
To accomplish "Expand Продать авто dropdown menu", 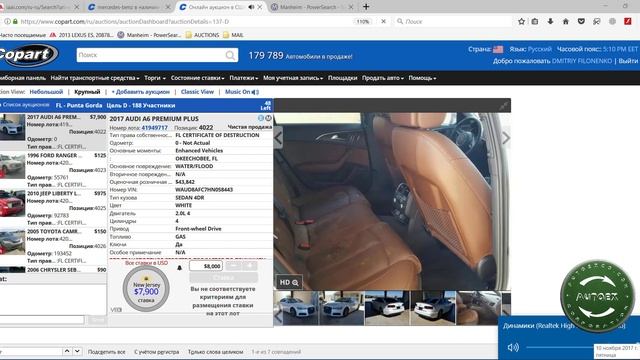I will (382, 78).
